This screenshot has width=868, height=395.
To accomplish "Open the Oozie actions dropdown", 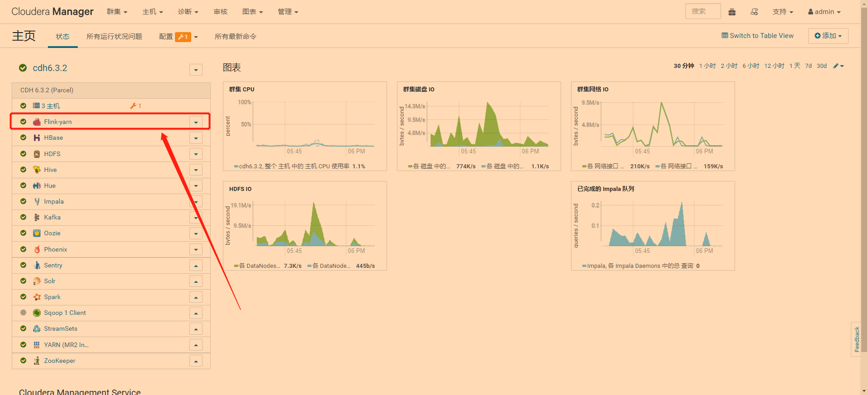I will pos(196,233).
